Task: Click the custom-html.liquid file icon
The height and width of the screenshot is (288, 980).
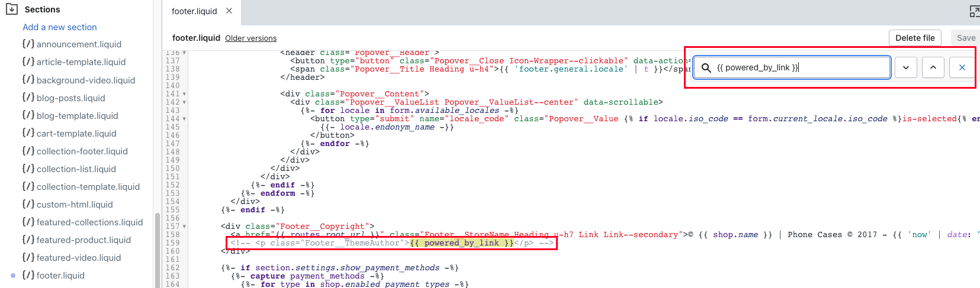Action: [x=28, y=204]
